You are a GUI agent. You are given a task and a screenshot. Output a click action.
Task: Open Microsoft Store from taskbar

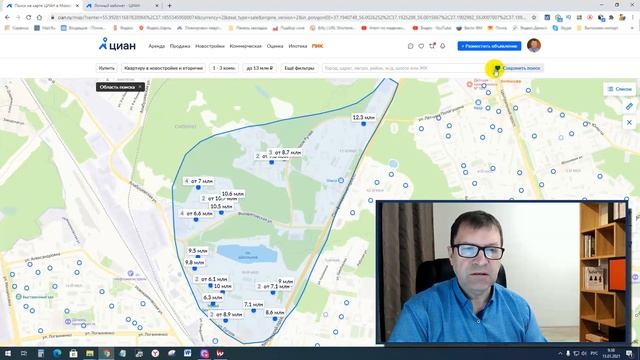(x=73, y=353)
